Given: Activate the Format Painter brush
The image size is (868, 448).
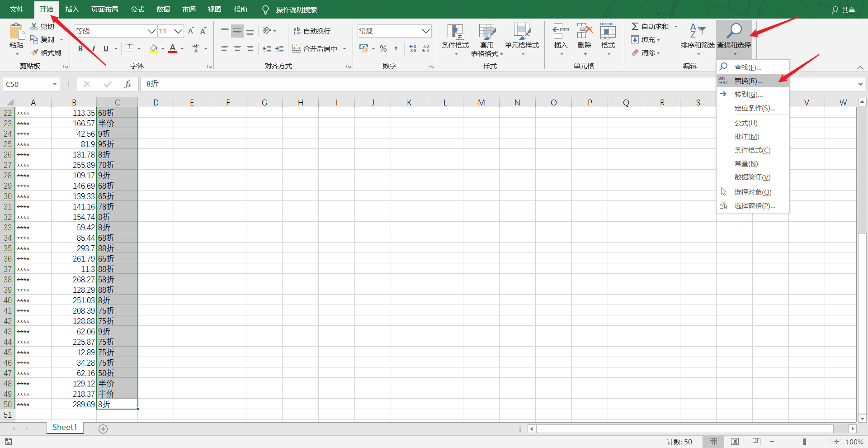Looking at the screenshot, I should 34,52.
